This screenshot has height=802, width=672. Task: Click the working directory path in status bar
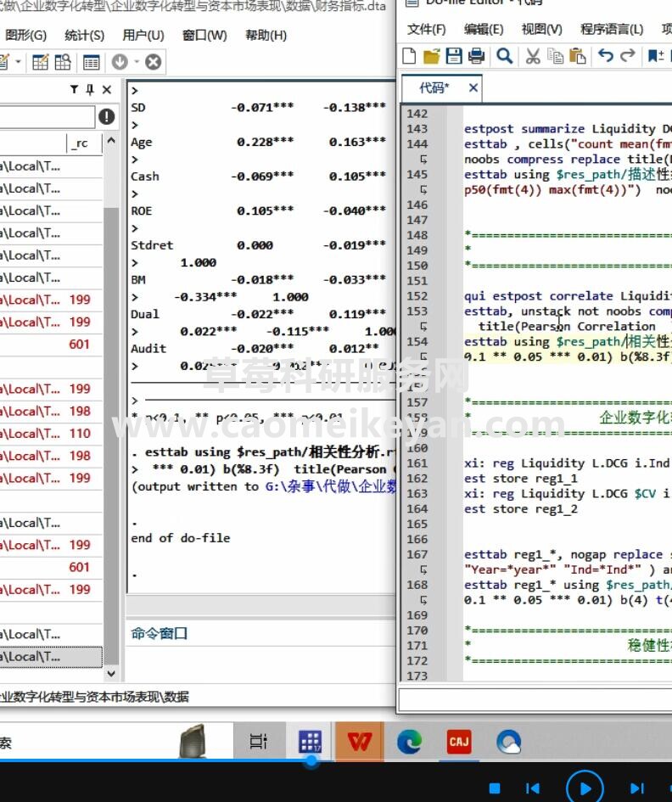(x=95, y=697)
